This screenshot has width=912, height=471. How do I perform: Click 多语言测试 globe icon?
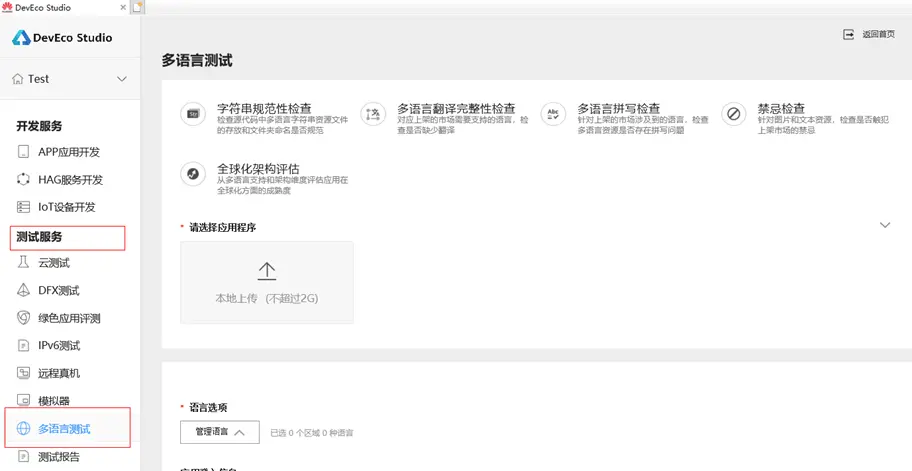coord(23,429)
